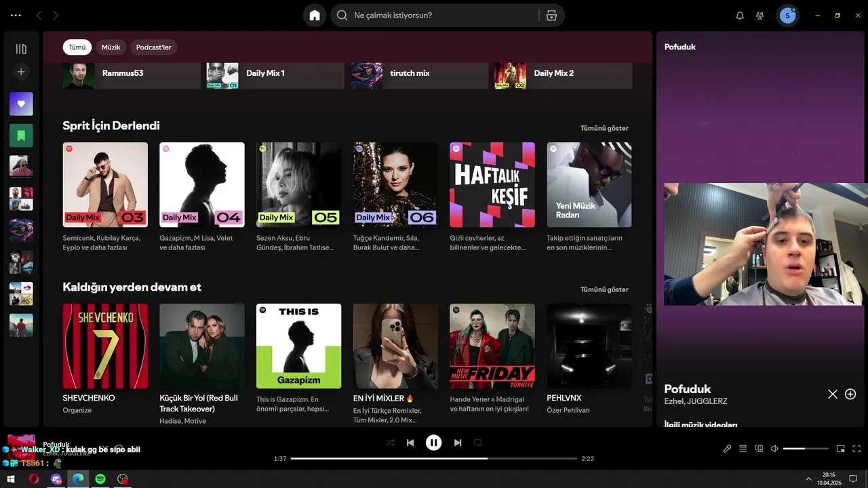The height and width of the screenshot is (488, 868).
Task: Enter full screen player mode
Action: [856, 449]
